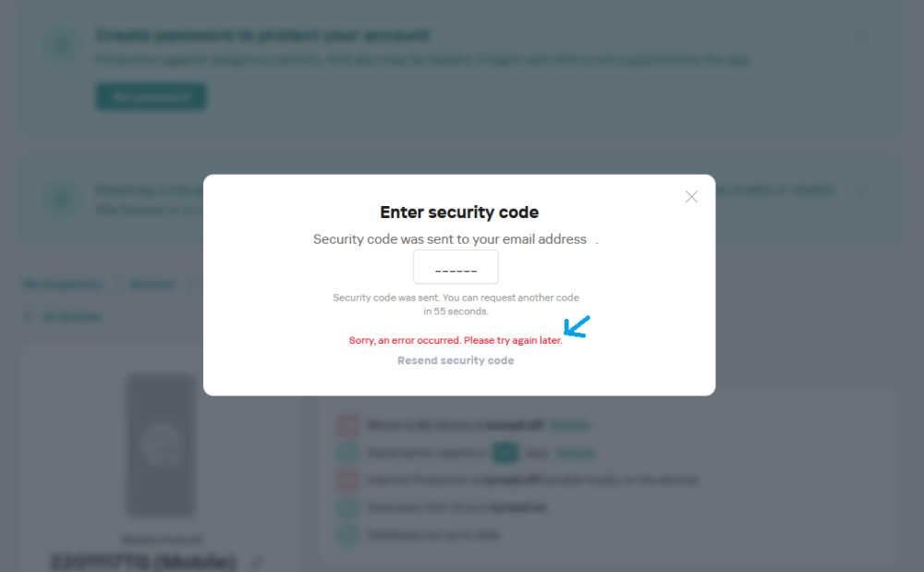The height and width of the screenshot is (572, 924).
Task: Click the shield icon in Create password banner
Action: click(63, 47)
